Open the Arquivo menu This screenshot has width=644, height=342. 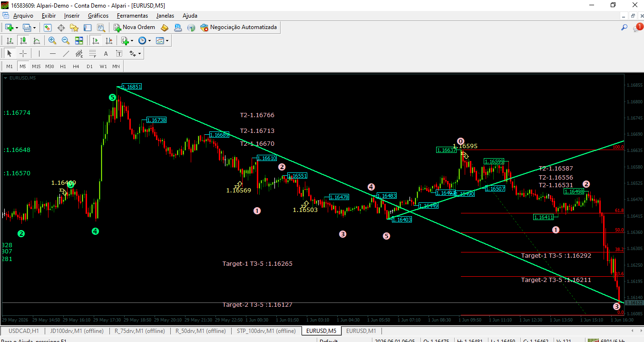coord(23,15)
